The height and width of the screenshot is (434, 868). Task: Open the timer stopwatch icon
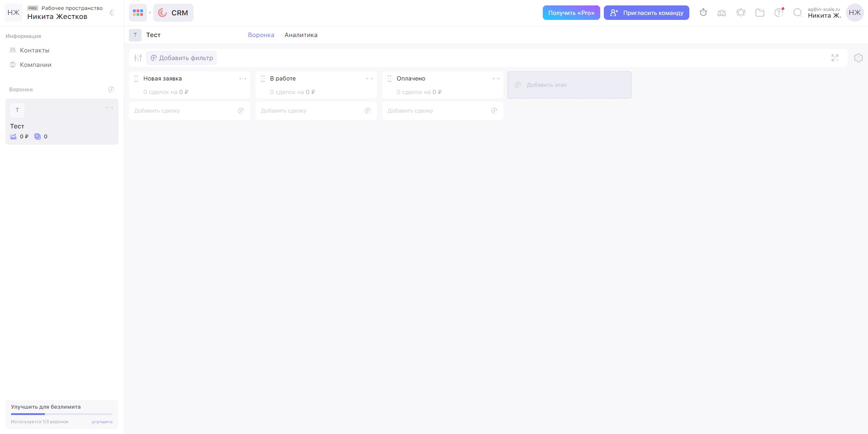click(703, 13)
